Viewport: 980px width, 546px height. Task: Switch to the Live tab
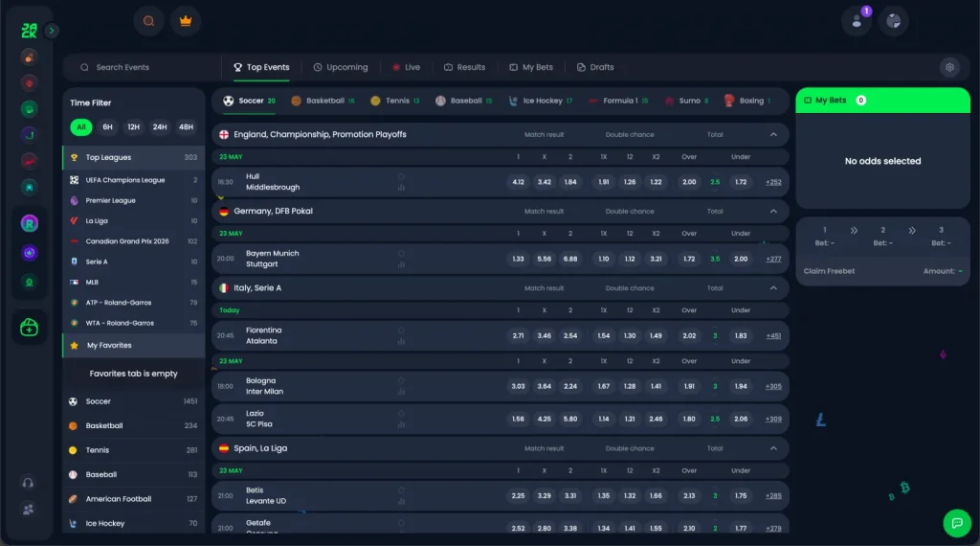coord(406,68)
